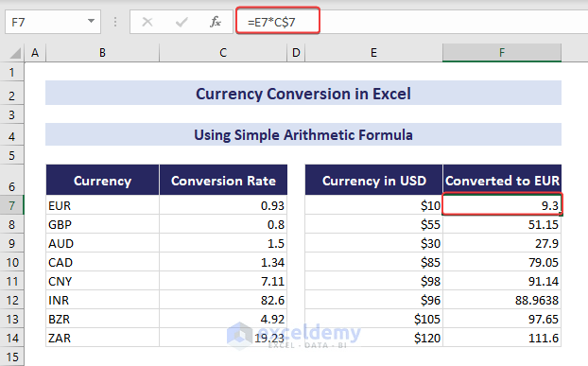Screen dimensions: 588x366
Task: Click the 'Currency' header cell
Action: pos(102,180)
